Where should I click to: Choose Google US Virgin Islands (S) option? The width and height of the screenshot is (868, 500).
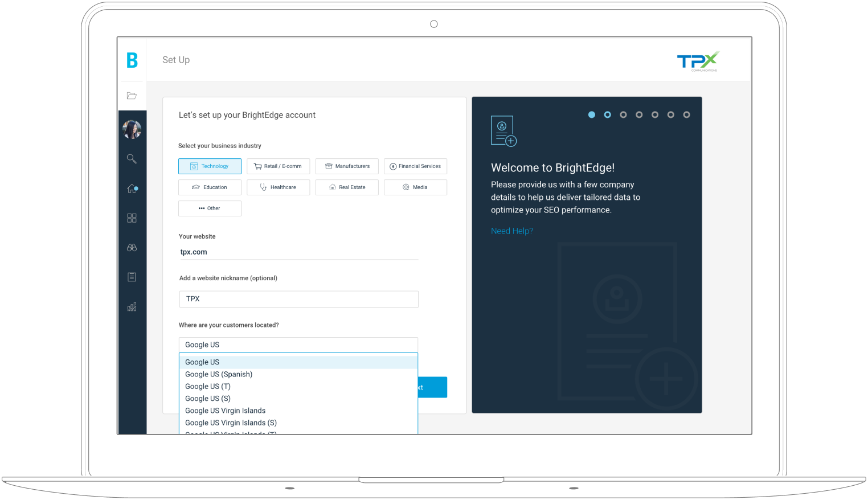click(298, 423)
